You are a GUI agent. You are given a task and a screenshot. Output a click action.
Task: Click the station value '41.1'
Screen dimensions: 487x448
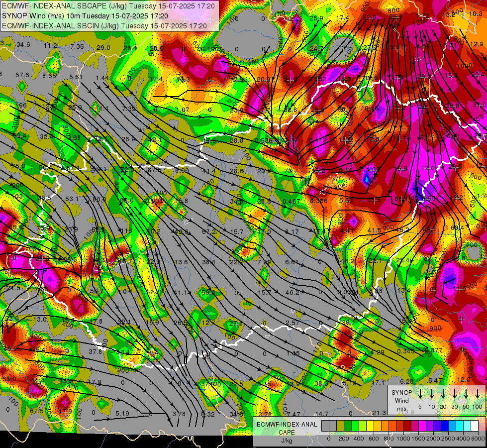[x=180, y=292]
